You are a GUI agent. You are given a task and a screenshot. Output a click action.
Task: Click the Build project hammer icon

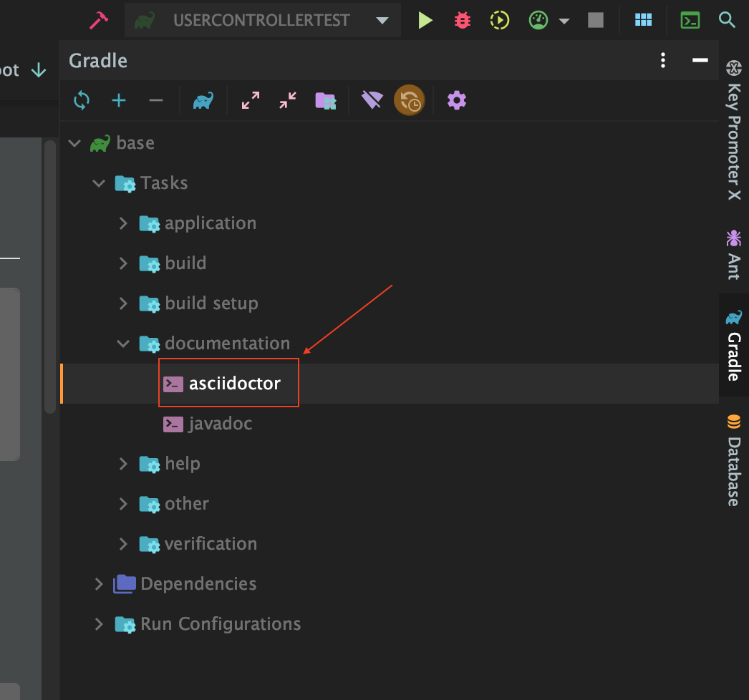99,20
